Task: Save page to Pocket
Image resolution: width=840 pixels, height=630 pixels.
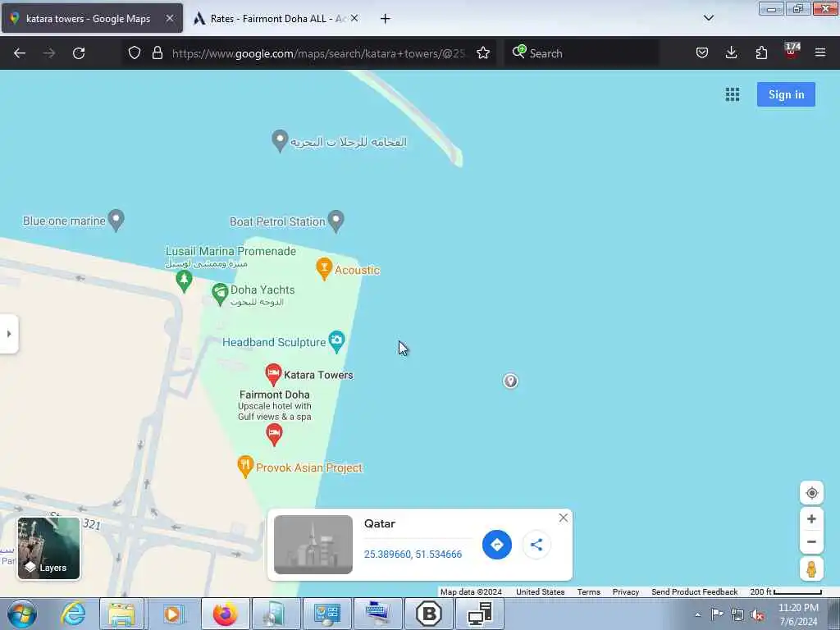Action: 702,52
